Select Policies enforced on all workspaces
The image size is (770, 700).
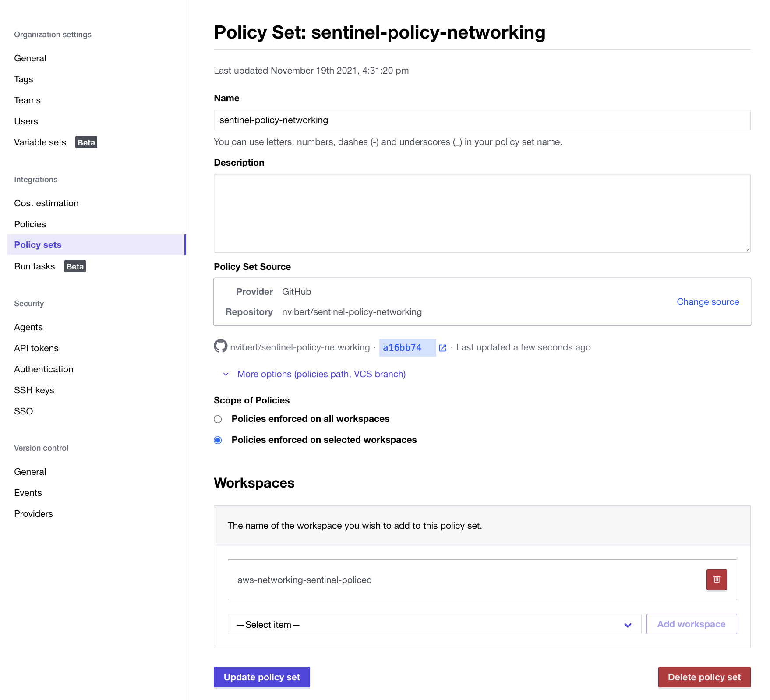pos(218,419)
